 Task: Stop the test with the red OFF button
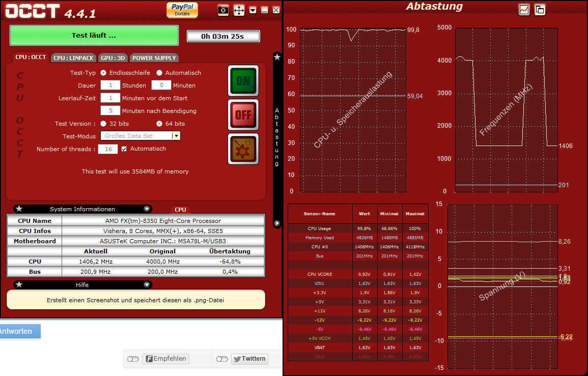pos(243,114)
